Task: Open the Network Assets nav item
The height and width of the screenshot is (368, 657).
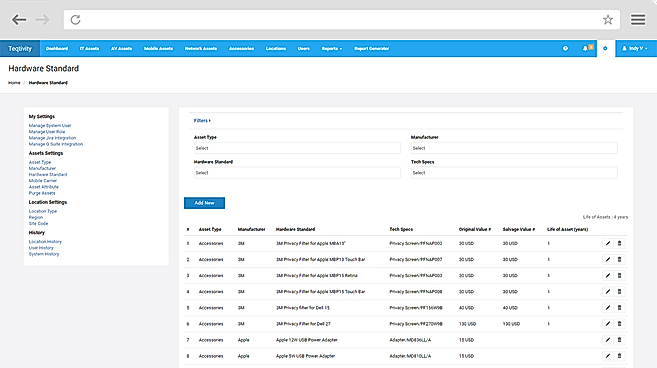Action: pyautogui.click(x=201, y=49)
